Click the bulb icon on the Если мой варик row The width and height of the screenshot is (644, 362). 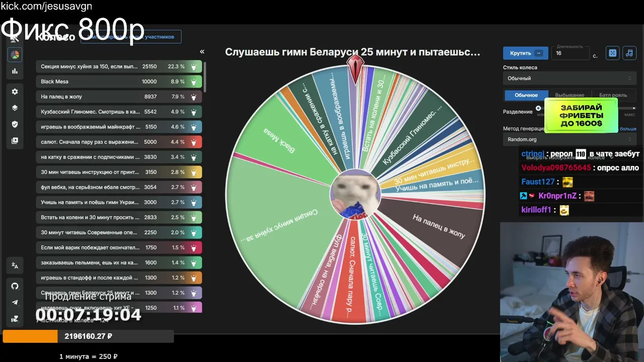pos(194,247)
